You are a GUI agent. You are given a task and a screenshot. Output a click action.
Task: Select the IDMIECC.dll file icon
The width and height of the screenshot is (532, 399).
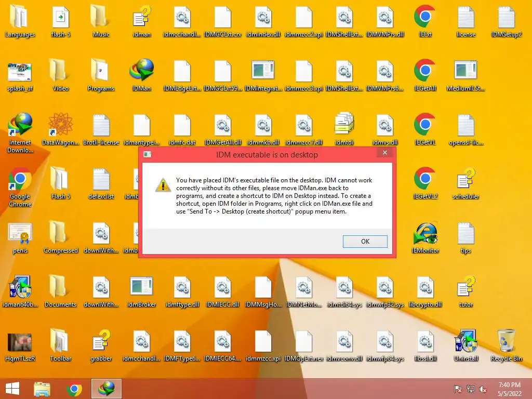click(222, 287)
